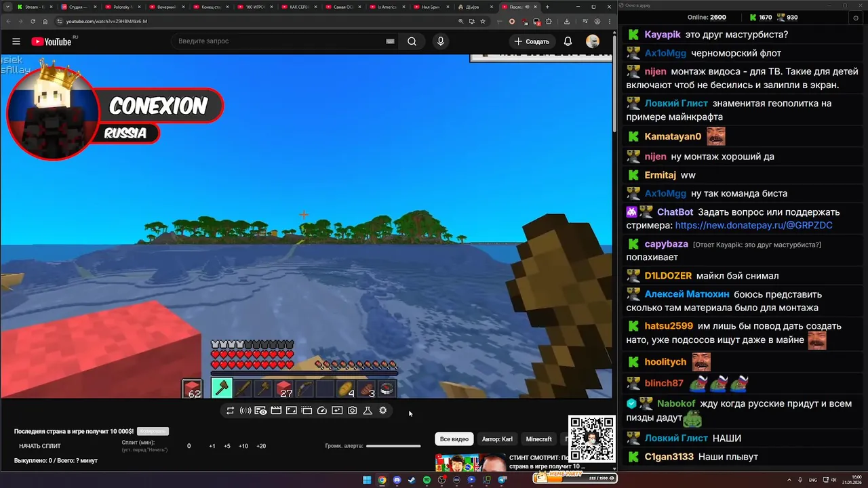Open playback speed gauge icon
This screenshot has width=868, height=488.
(x=322, y=410)
